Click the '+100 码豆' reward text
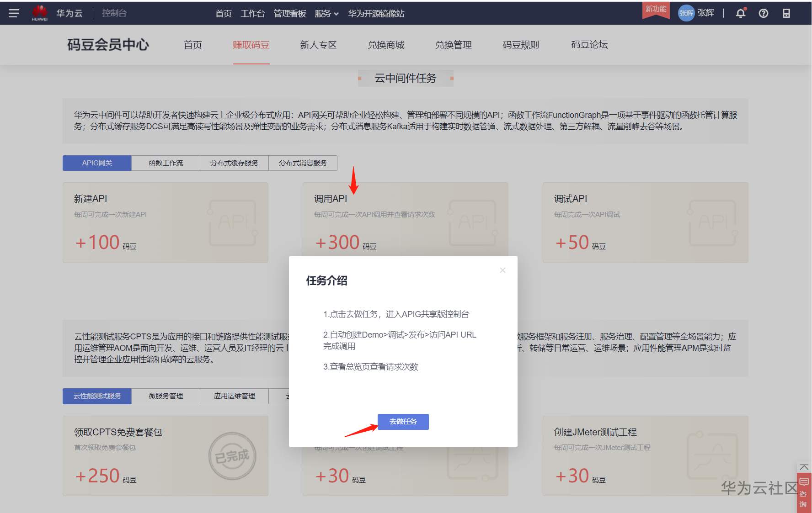 tap(106, 242)
